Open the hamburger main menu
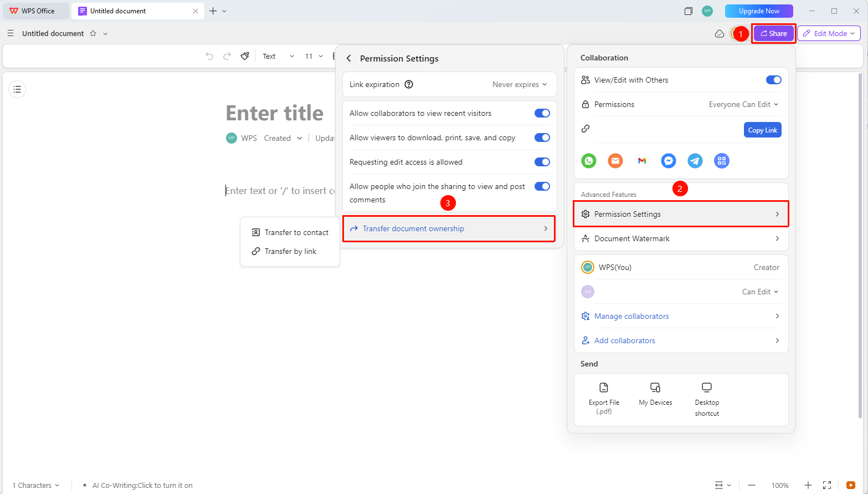868x494 pixels. (x=11, y=33)
